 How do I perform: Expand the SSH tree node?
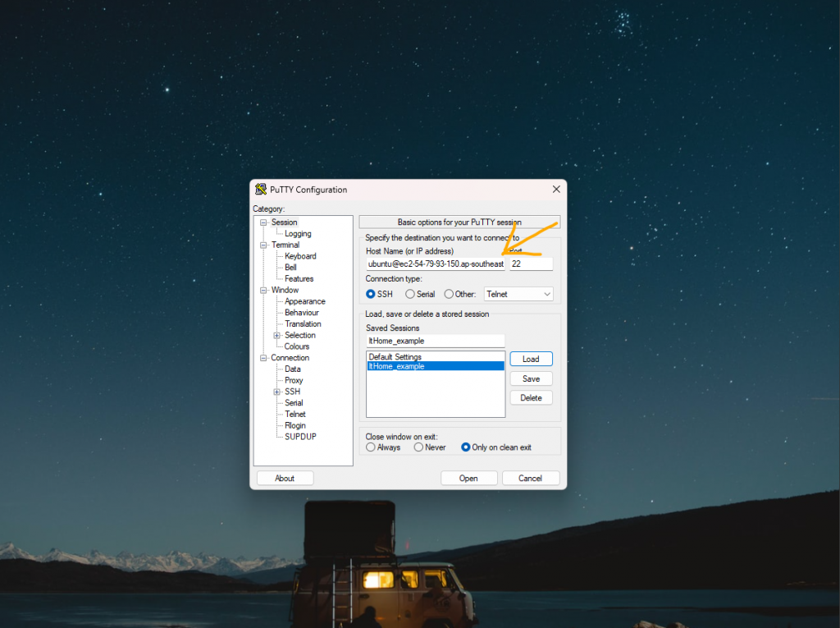[277, 392]
